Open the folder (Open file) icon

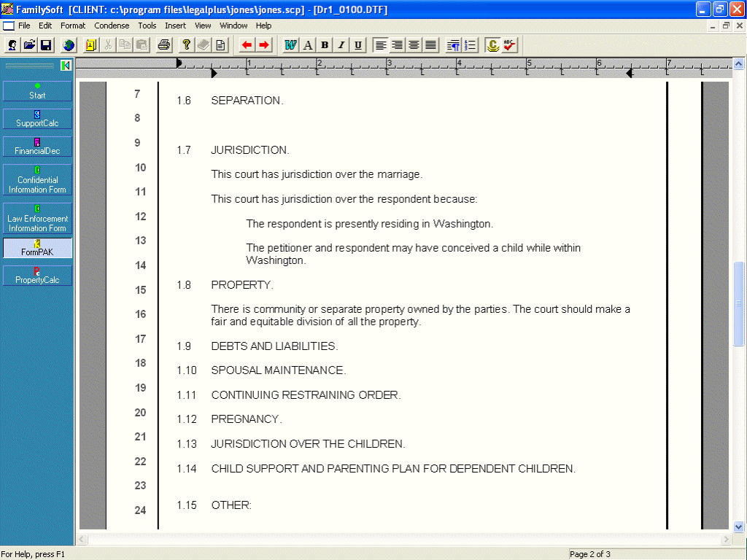(28, 44)
